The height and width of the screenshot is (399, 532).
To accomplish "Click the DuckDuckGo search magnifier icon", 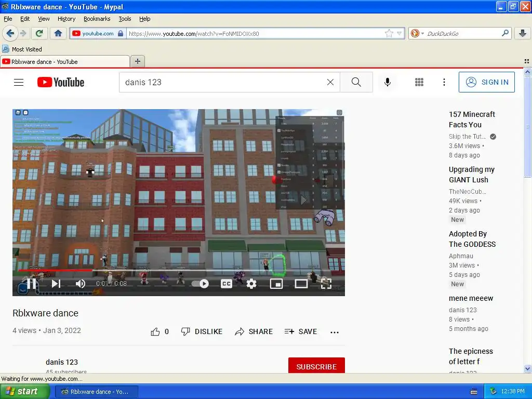I will 505,33.
